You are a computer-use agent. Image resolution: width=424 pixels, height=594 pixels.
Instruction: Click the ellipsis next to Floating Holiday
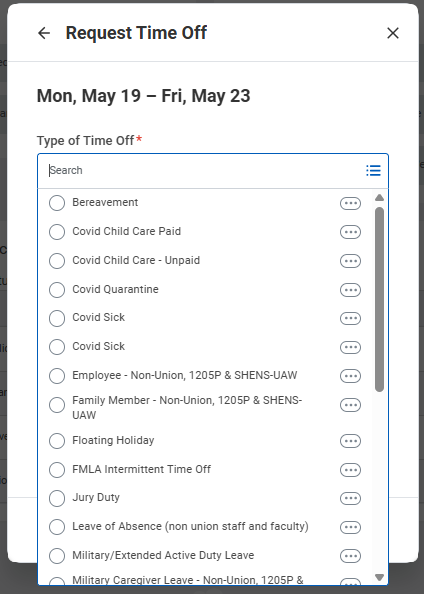pos(350,441)
